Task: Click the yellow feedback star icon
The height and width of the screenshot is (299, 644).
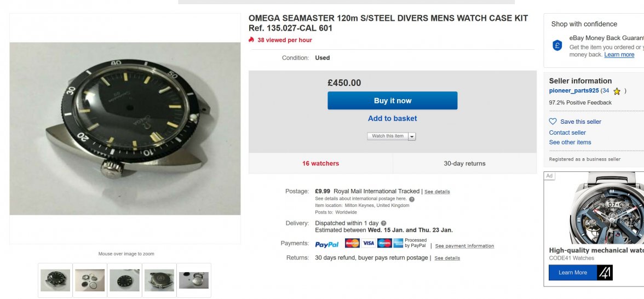Action: tap(617, 91)
